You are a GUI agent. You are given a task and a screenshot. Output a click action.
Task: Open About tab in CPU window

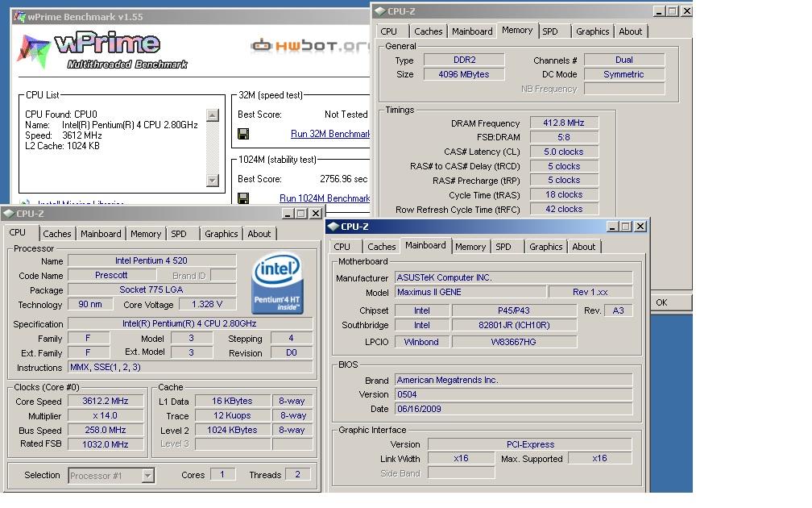coord(259,234)
